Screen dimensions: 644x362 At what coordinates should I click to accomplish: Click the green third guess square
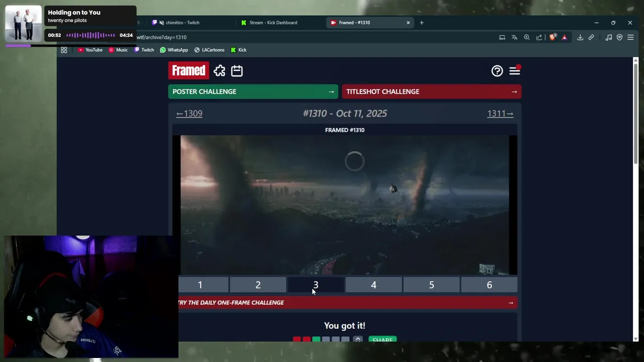pos(316,340)
